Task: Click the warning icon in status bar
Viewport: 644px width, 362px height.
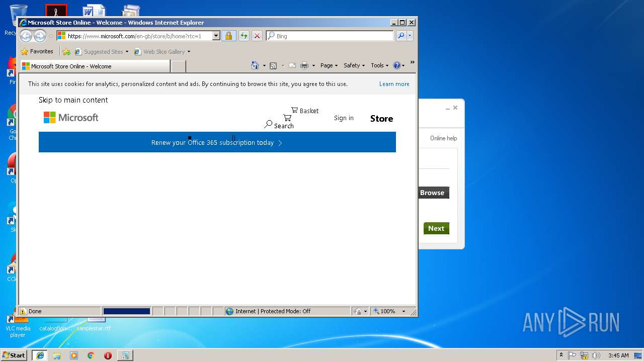Action: click(23, 311)
